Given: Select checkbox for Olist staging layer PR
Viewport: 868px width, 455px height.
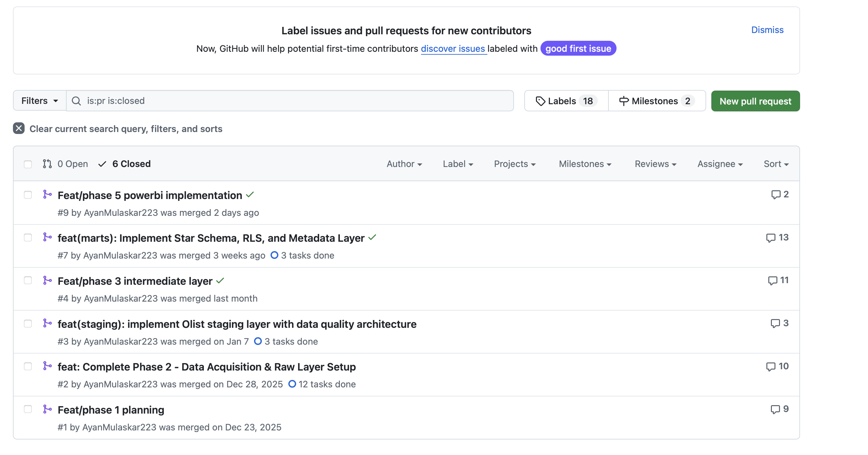Looking at the screenshot, I should coord(28,324).
